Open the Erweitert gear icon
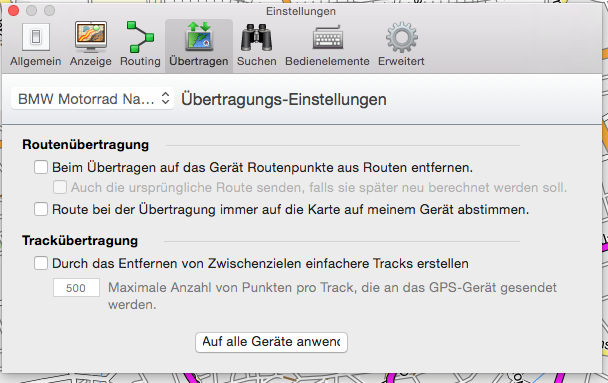This screenshot has height=383, width=608. (402, 37)
